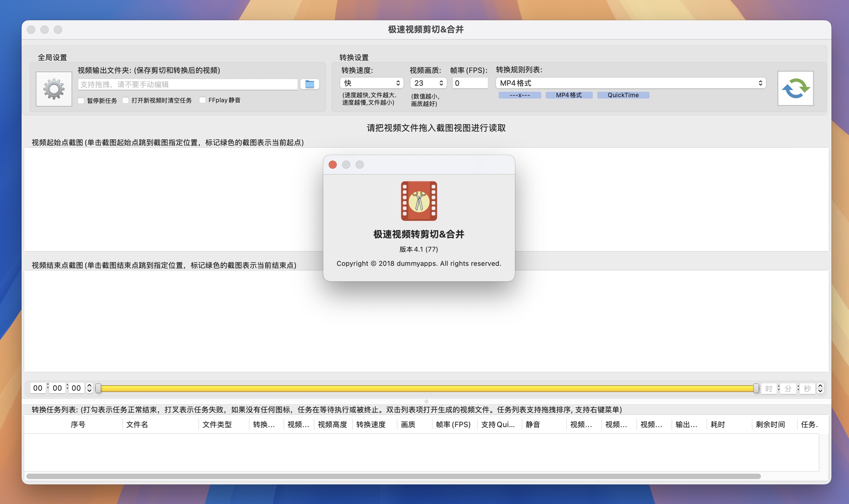Click the 请把视频文件拖入截图视图进行读取 prompt
The height and width of the screenshot is (504, 849).
click(x=436, y=128)
